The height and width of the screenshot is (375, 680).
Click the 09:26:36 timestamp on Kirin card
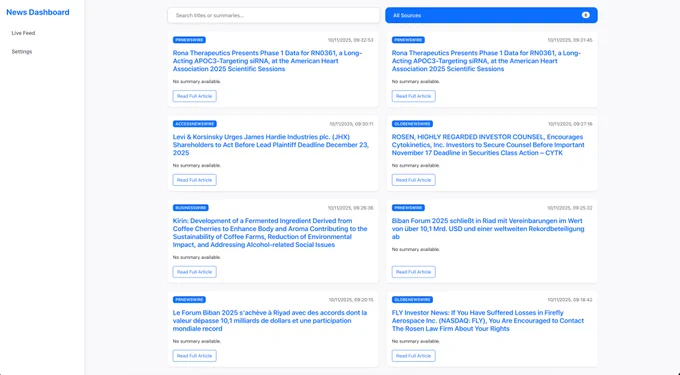click(x=350, y=208)
